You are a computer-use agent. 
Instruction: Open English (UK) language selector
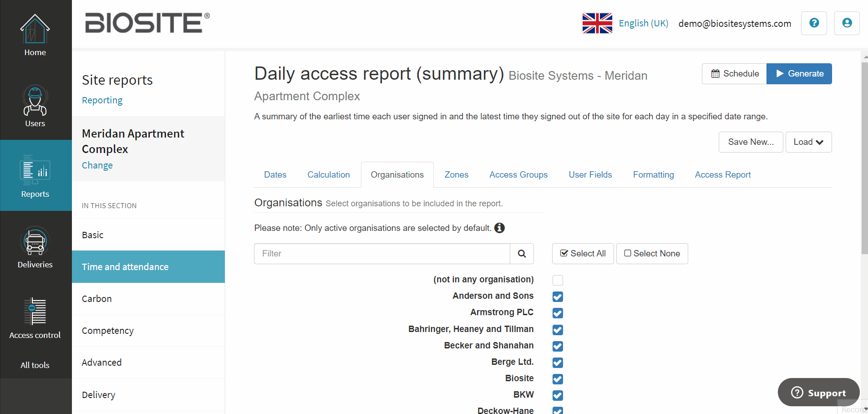(643, 23)
